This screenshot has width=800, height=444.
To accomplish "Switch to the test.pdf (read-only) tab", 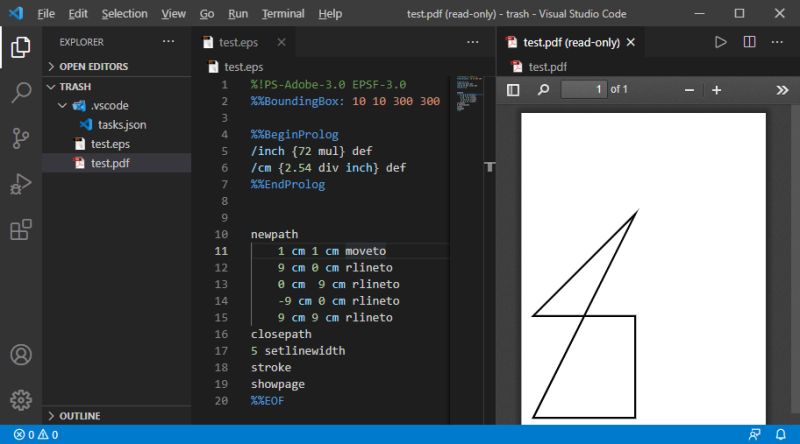I will (x=571, y=42).
